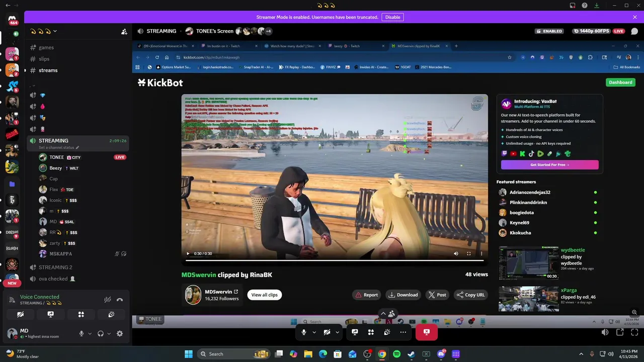Open Steam from the Windows taskbar
The width and height of the screenshot is (644, 362).
tap(411, 354)
